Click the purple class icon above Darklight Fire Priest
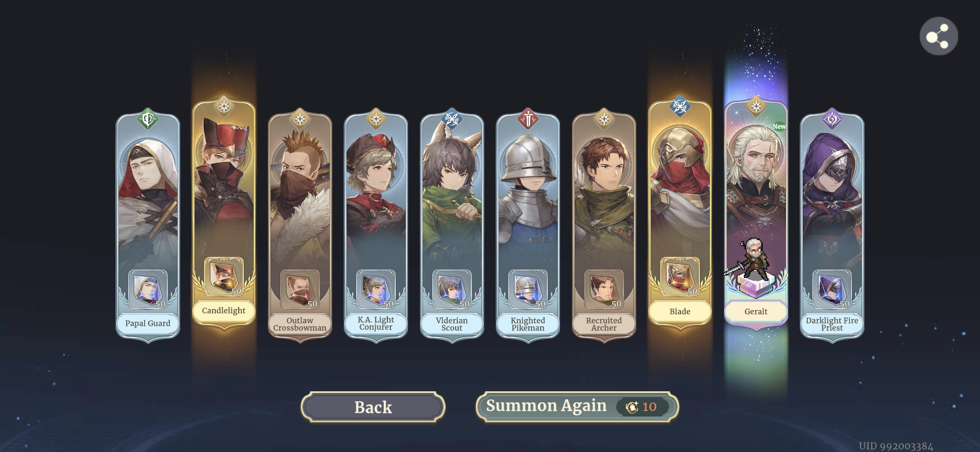Viewport: 980px width, 452px height. click(832, 119)
